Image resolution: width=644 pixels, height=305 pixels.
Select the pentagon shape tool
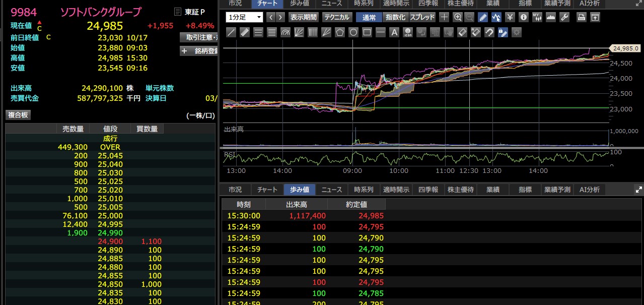click(x=340, y=32)
